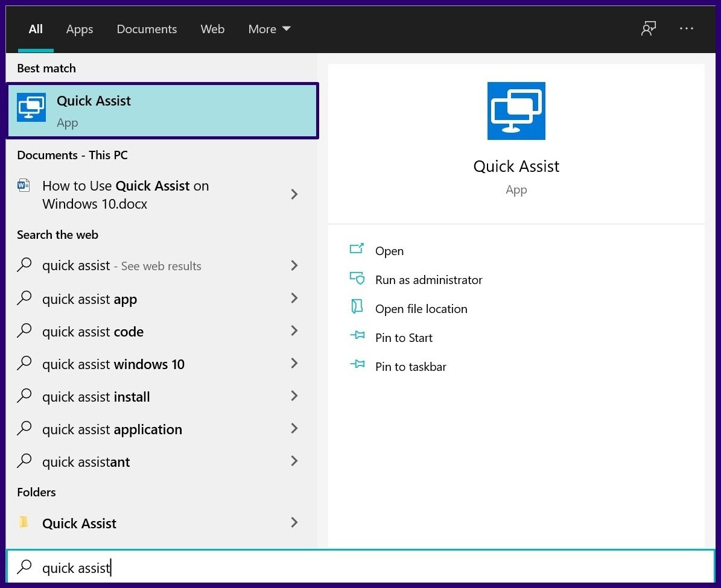
Task: Switch to the Apps tab
Action: [79, 28]
